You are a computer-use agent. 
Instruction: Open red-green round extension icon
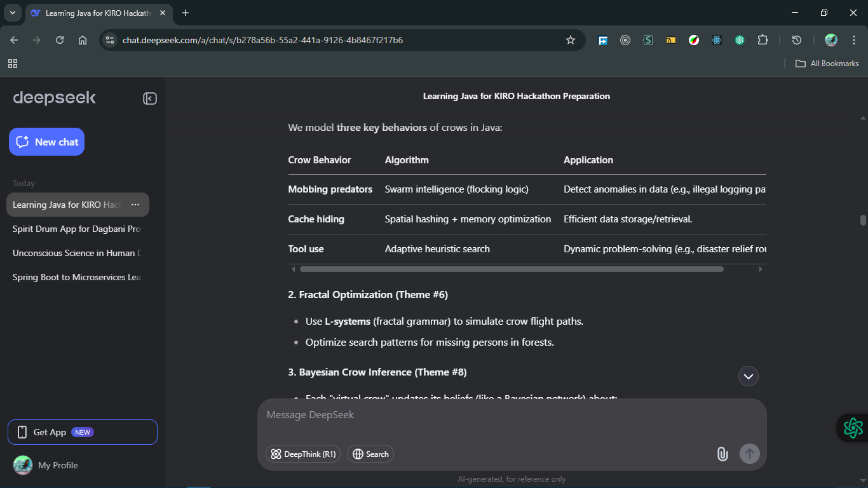694,40
